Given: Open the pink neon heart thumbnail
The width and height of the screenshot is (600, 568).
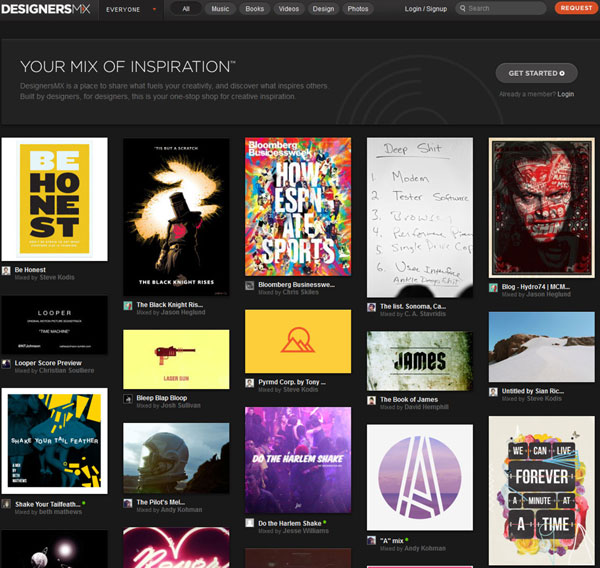Looking at the screenshot, I should 176,548.
